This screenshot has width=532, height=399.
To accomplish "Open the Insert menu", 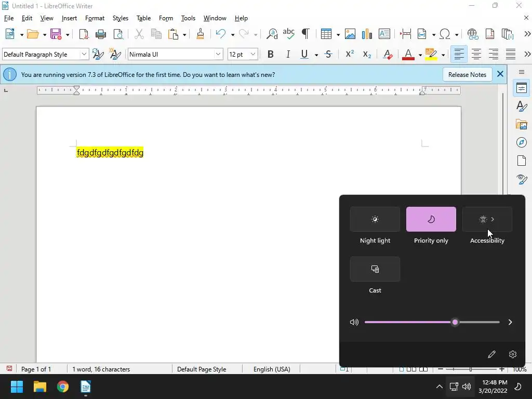I will [x=69, y=18].
